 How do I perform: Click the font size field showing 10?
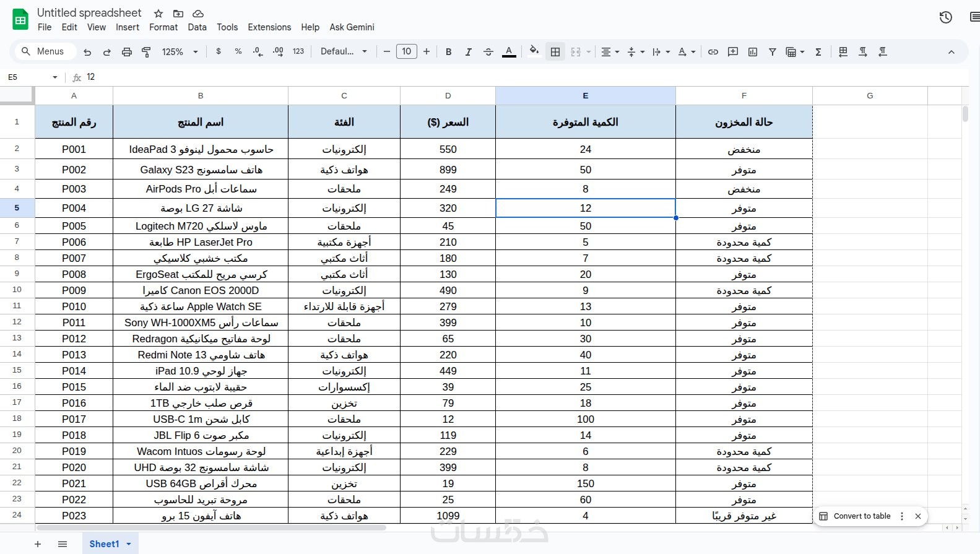click(407, 51)
